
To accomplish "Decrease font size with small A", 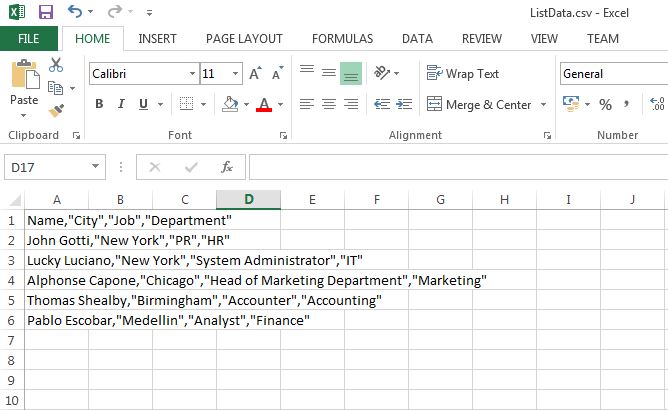I will 277,73.
